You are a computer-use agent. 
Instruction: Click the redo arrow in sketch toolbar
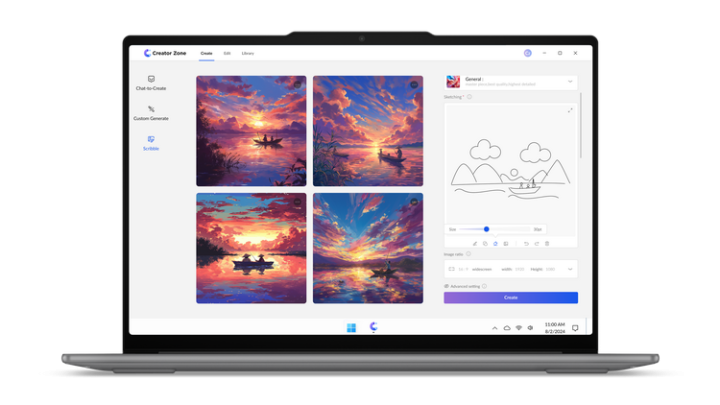point(537,243)
